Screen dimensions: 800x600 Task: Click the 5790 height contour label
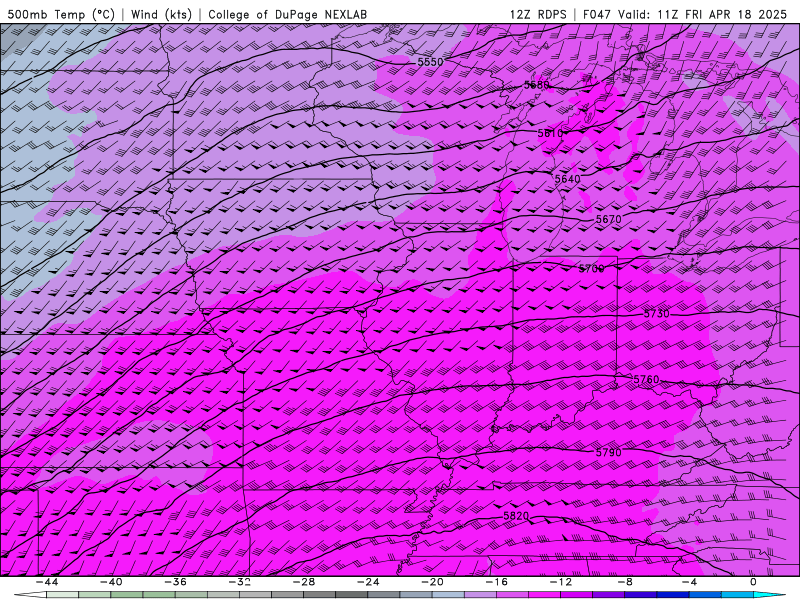[609, 453]
